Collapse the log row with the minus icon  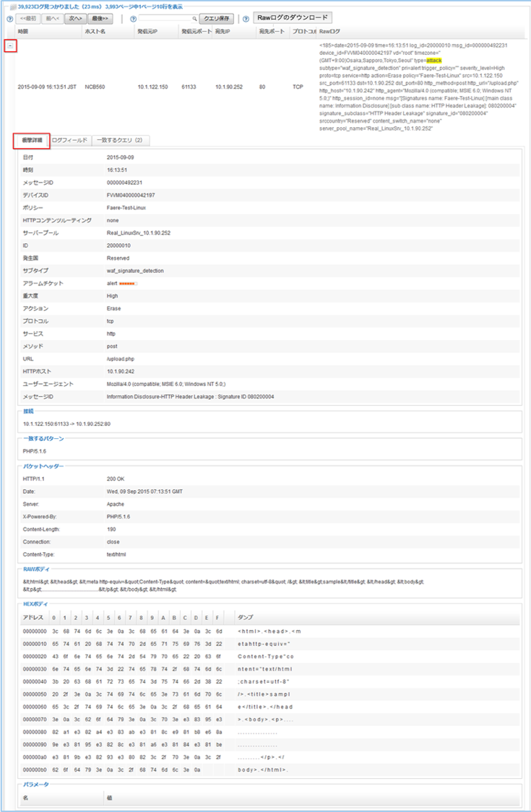point(10,45)
